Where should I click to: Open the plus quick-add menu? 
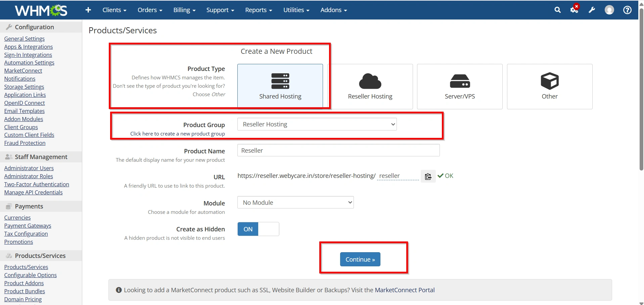click(x=88, y=10)
